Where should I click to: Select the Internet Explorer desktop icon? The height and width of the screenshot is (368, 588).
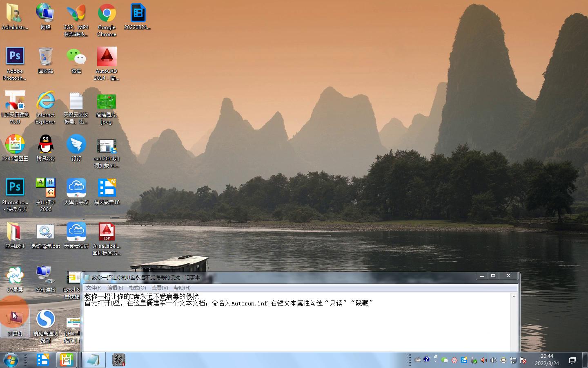[45, 101]
